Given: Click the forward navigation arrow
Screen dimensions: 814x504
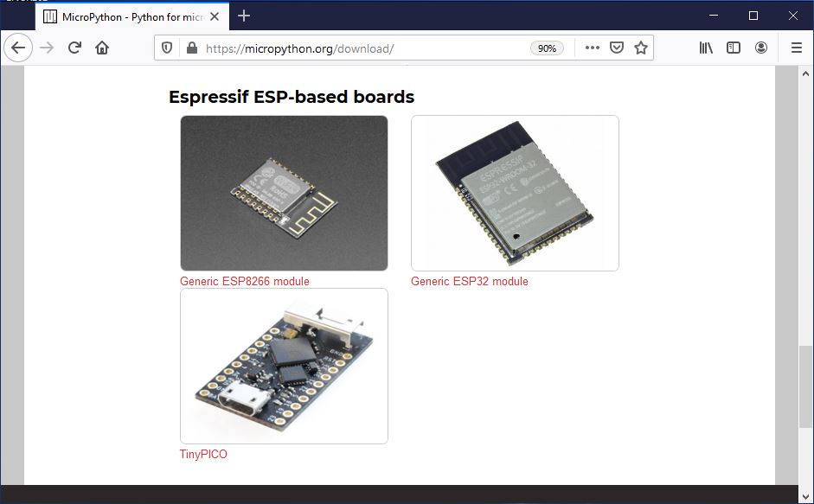Looking at the screenshot, I should click(x=47, y=48).
